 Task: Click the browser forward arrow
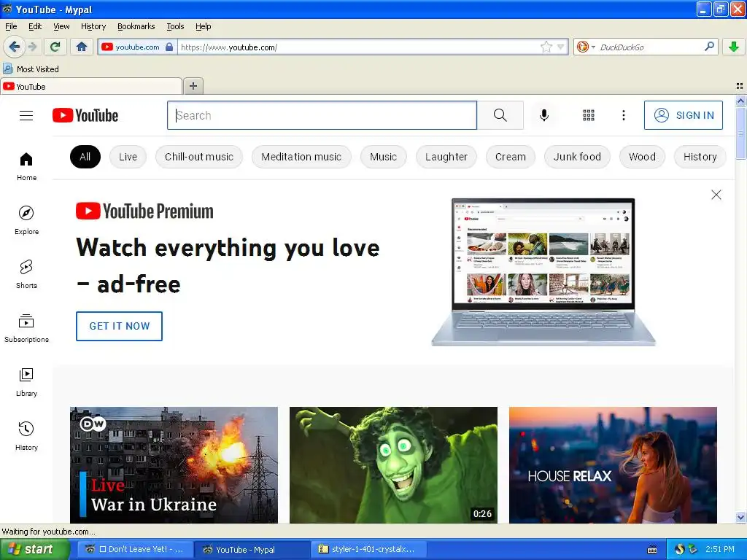coord(32,47)
